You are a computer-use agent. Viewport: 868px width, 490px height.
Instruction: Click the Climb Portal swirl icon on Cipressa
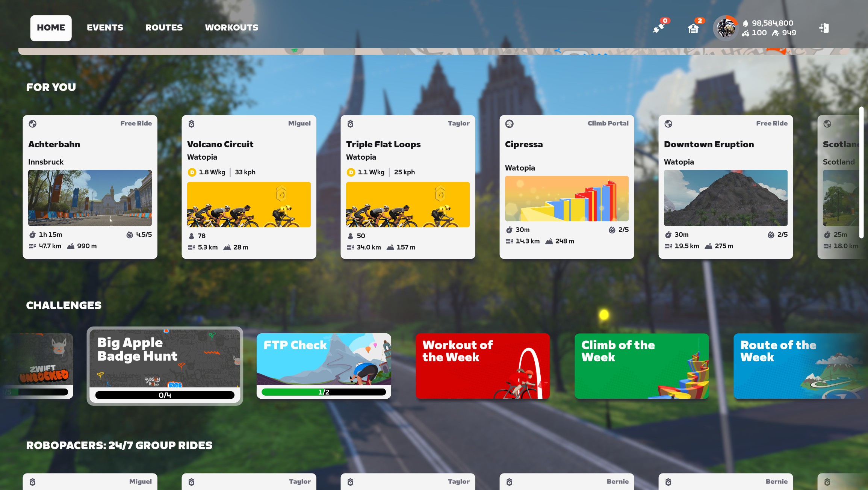click(x=510, y=124)
